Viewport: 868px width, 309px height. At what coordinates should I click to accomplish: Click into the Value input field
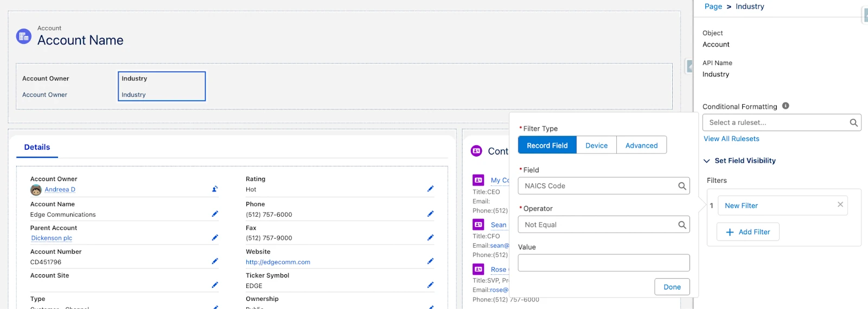point(603,263)
